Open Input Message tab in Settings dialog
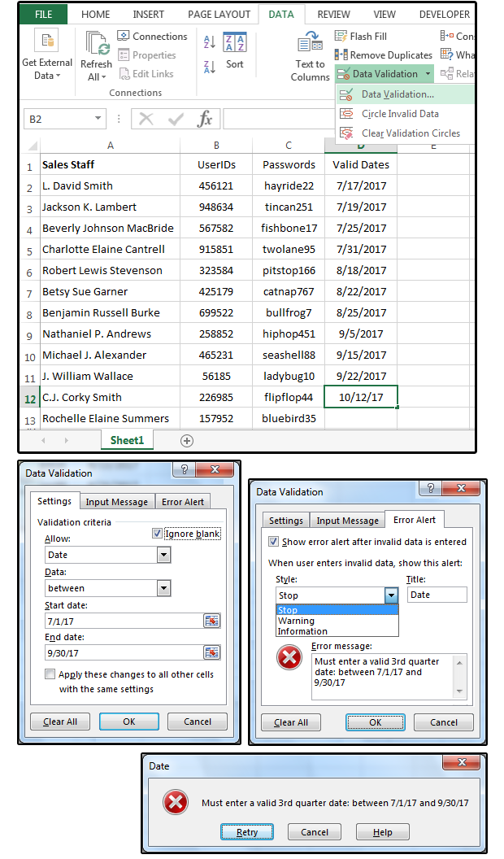Screen dimensions: 504x859 pyautogui.click(x=116, y=502)
